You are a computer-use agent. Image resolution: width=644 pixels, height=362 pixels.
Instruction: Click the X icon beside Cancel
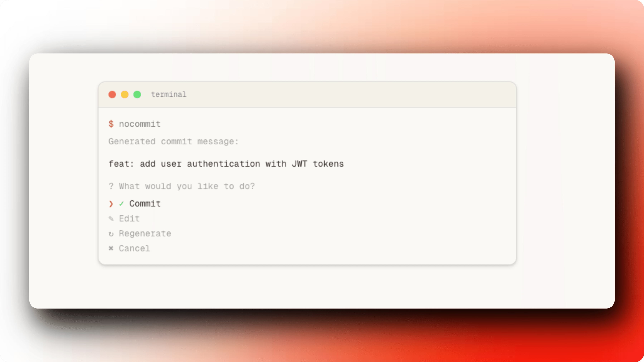[x=111, y=248]
